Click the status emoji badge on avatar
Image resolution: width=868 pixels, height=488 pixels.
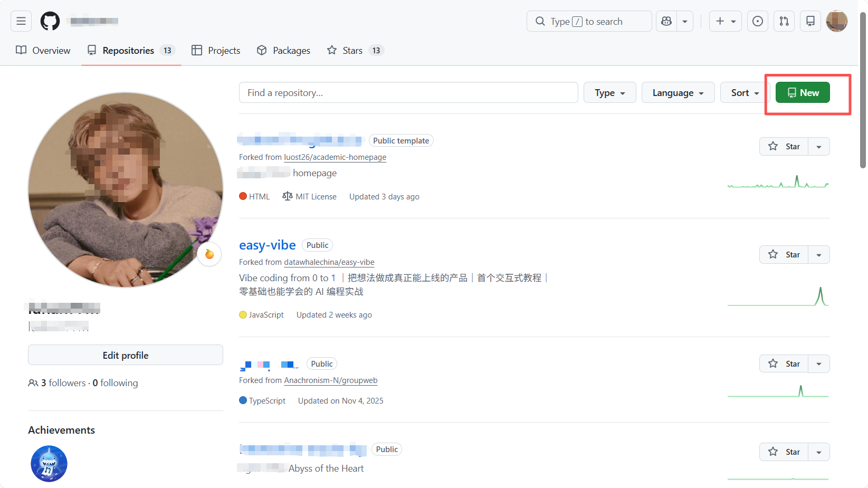click(x=209, y=254)
